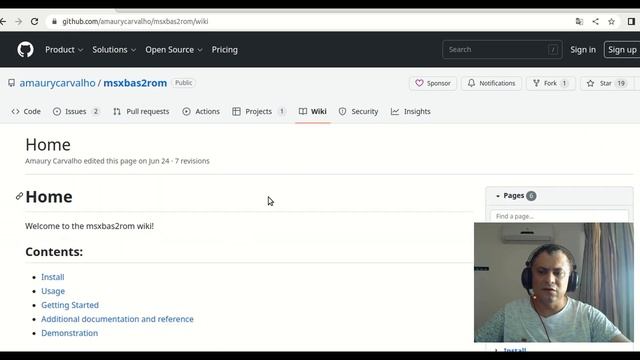640x360 pixels.
Task: Open the Usage wiki link
Action: pyautogui.click(x=53, y=291)
